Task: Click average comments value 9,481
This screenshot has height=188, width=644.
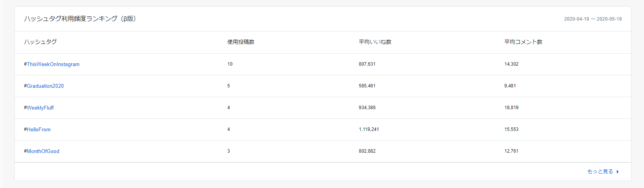Action: [x=510, y=86]
